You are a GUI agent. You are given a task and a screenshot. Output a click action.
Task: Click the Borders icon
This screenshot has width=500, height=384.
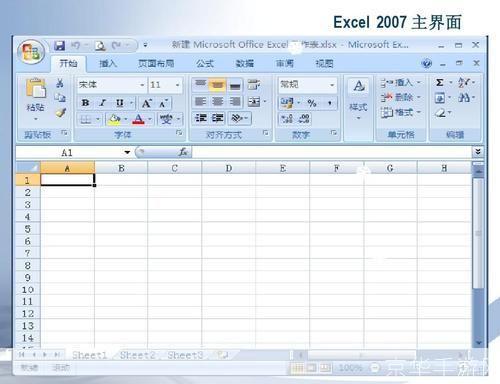tap(86, 119)
